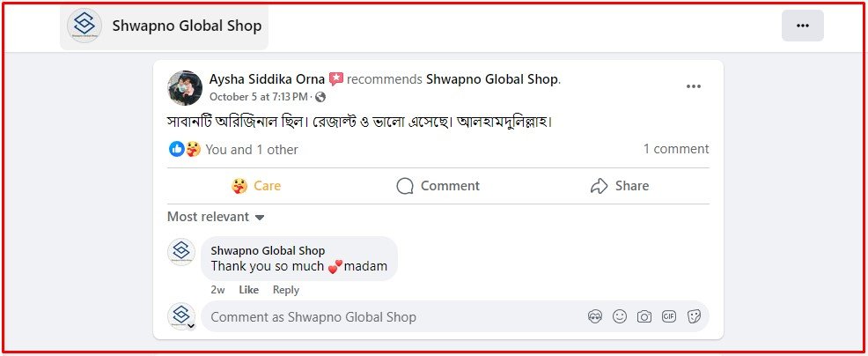Screen dimensions: 868x356
Task: Click the Comment button on the post
Action: 438,186
